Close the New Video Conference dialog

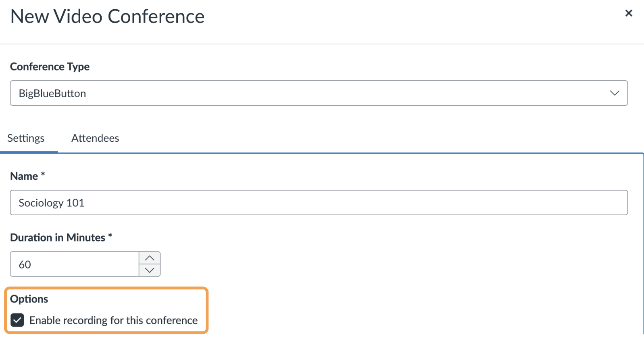click(x=628, y=13)
